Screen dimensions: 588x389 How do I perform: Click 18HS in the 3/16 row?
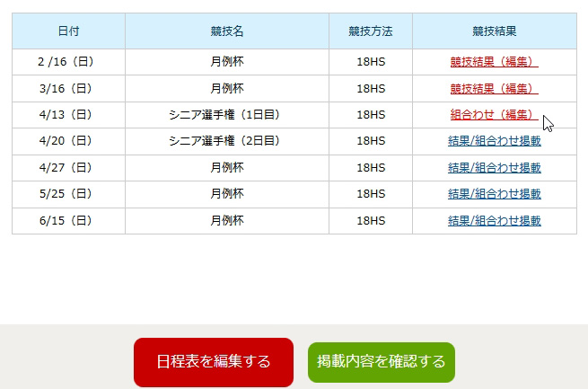[371, 89]
